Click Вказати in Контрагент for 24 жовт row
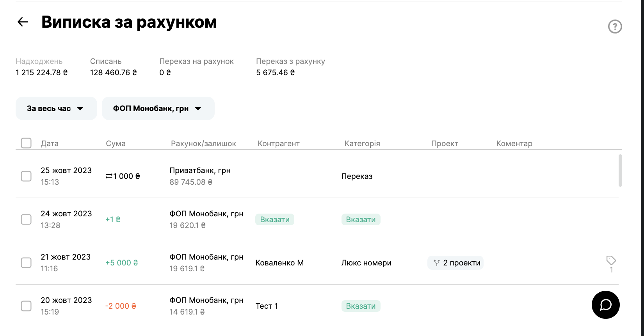The height and width of the screenshot is (336, 644). [x=275, y=219]
